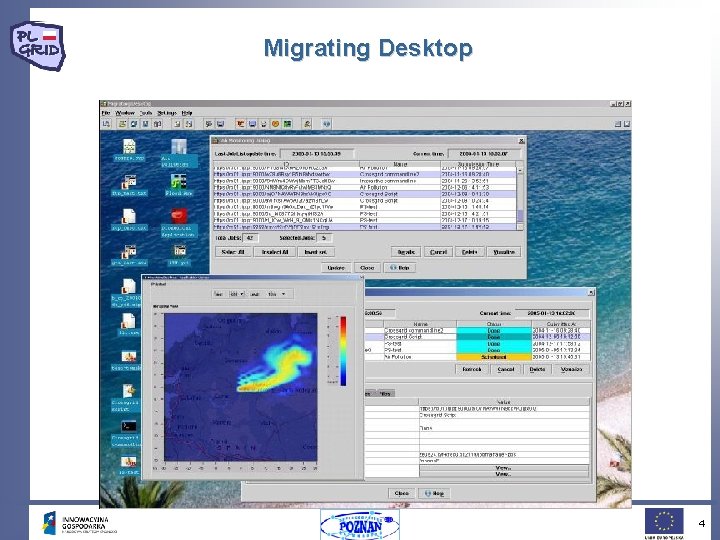Open the Settings menu
The height and width of the screenshot is (540, 720).
(x=167, y=113)
